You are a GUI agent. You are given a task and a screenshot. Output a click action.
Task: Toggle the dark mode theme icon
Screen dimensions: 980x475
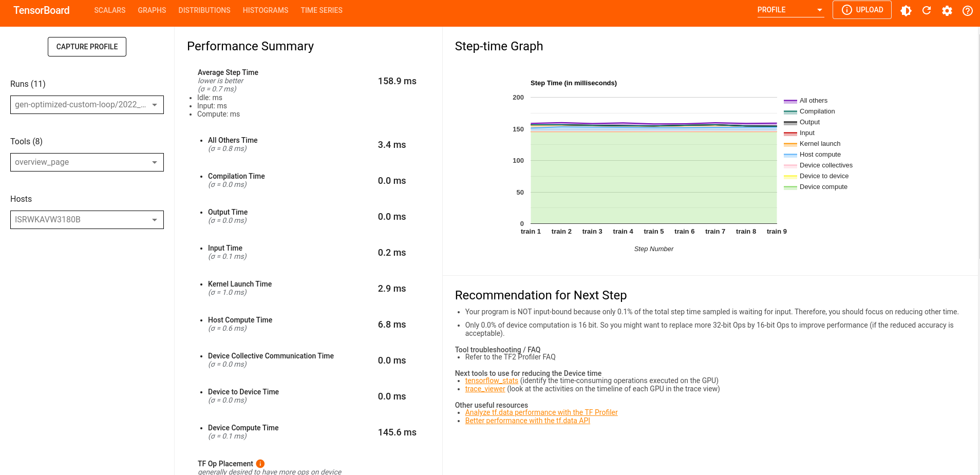(906, 10)
